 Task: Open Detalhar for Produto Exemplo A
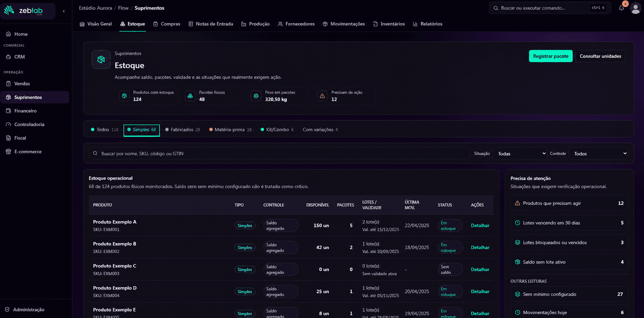tap(480, 226)
